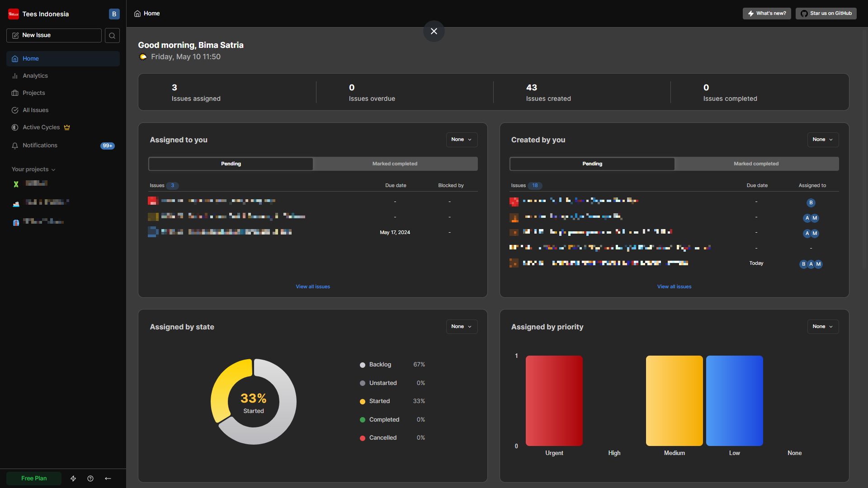Viewport: 868px width, 488px height.
Task: Click View all issues under Assigned to you
Action: (312, 287)
